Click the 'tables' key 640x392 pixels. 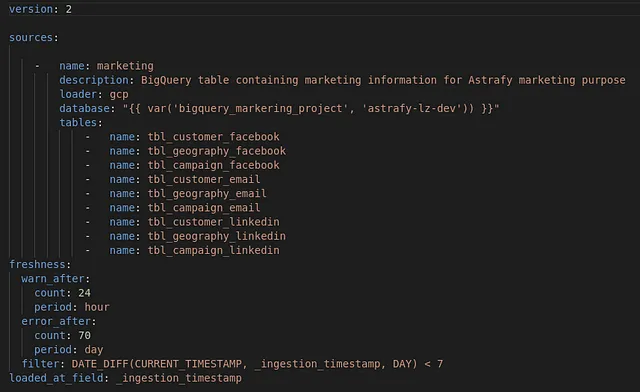click(78, 122)
